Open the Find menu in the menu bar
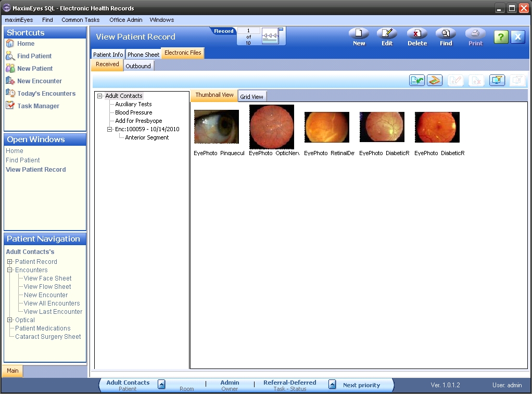The width and height of the screenshot is (532, 394). pos(47,20)
